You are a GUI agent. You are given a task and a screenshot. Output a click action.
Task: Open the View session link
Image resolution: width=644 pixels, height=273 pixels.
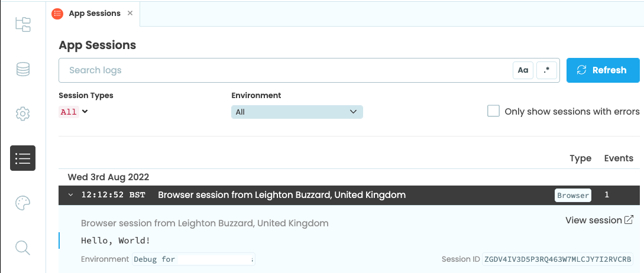pos(593,220)
